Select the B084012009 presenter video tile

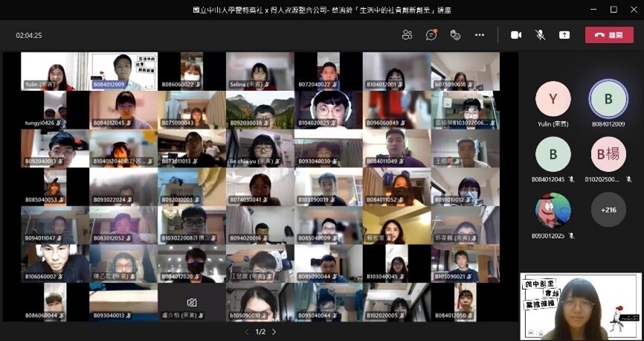[123, 71]
